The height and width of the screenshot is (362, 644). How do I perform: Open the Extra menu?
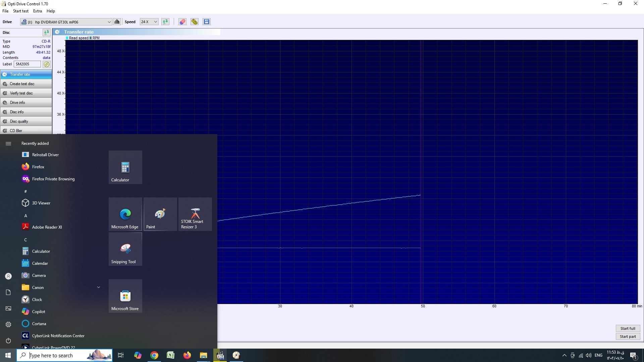click(37, 11)
